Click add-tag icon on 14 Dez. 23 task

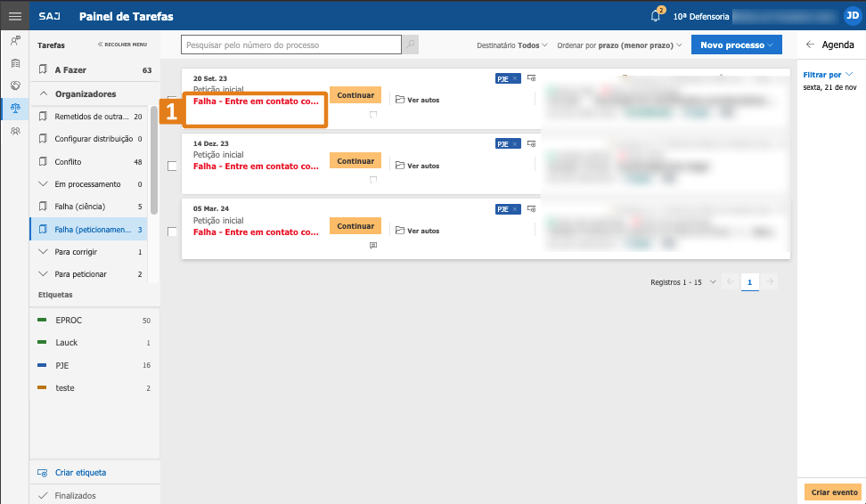pos(531,143)
